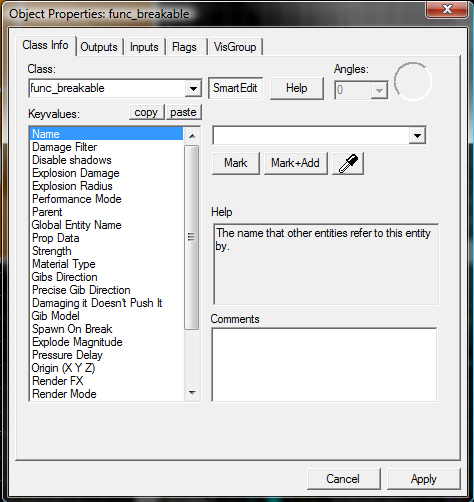Image resolution: width=474 pixels, height=502 pixels.
Task: Toggle the SmartEdit button
Action: tap(235, 88)
